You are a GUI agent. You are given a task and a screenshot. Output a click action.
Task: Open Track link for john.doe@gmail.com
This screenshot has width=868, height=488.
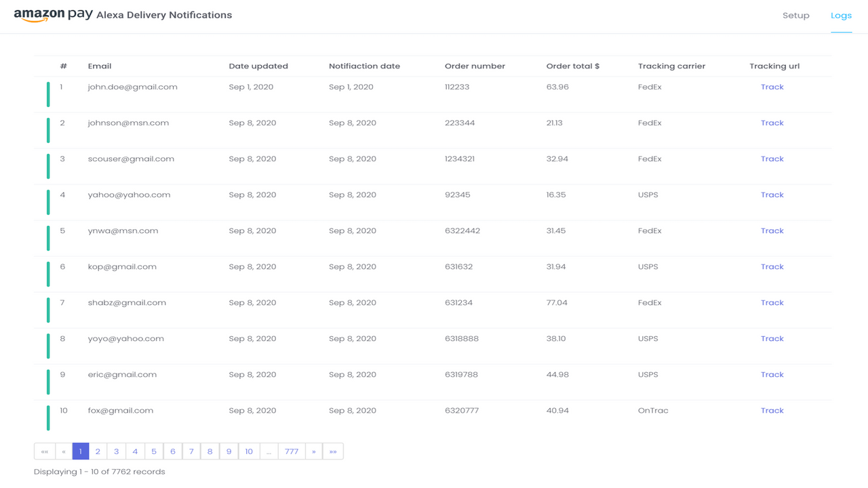coord(772,87)
